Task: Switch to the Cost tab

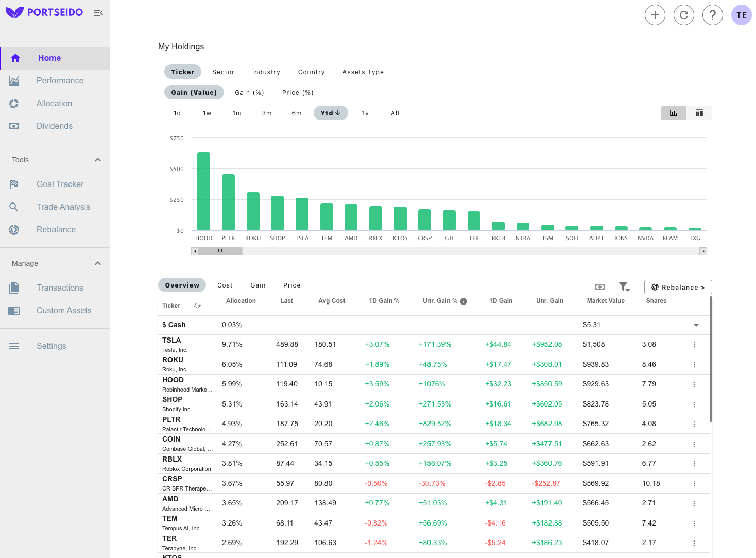Action: point(225,285)
